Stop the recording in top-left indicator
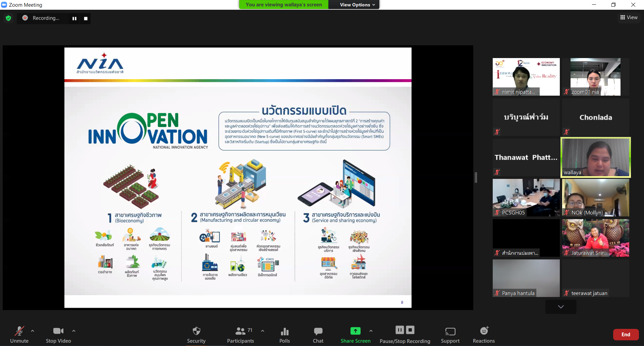This screenshot has height=346, width=644. click(x=86, y=18)
